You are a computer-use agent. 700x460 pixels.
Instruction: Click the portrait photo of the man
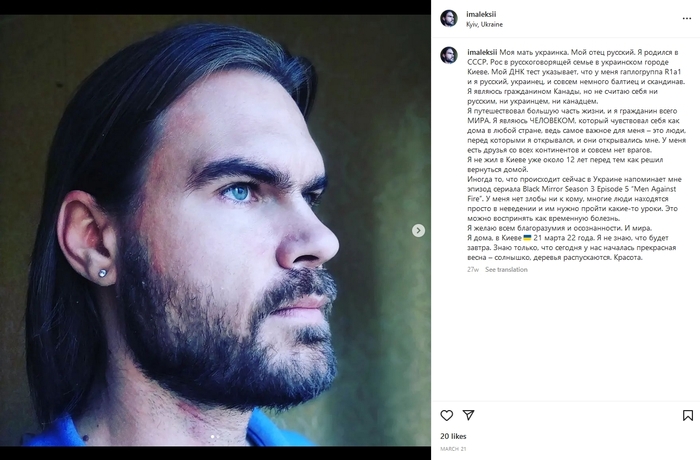coord(215,230)
